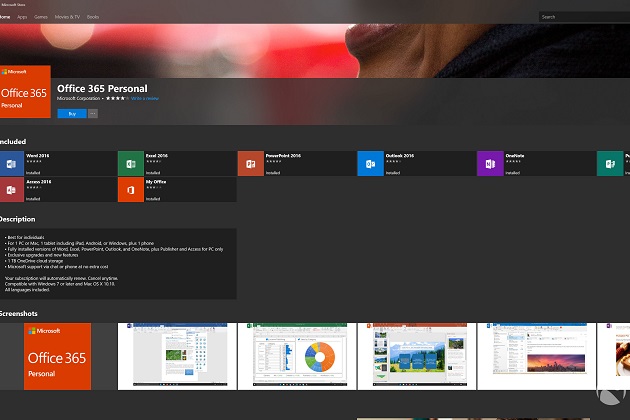This screenshot has width=630, height=420.
Task: Go to the Apps tab
Action: coord(21,17)
